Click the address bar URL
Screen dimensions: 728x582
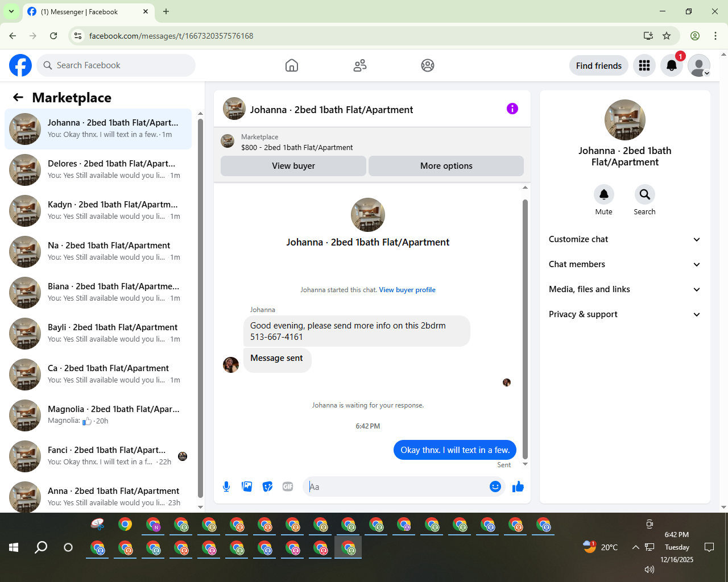coord(171,36)
